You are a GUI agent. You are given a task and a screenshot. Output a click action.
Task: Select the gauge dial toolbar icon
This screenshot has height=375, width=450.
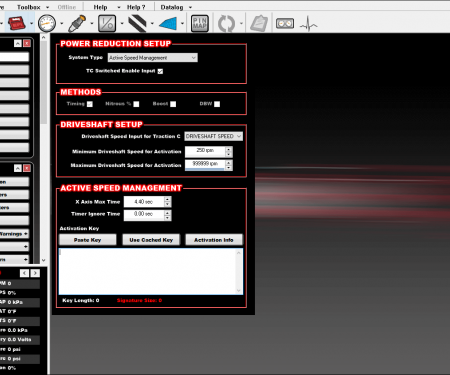[47, 23]
